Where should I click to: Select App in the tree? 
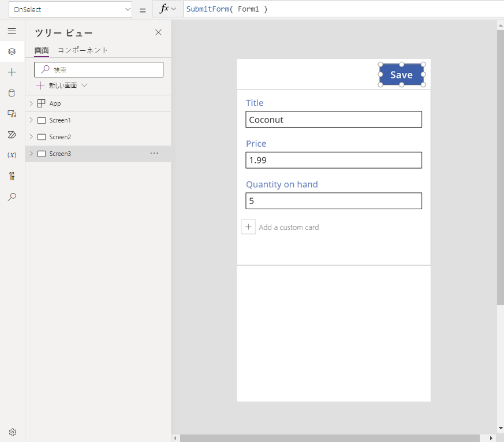pos(98,103)
